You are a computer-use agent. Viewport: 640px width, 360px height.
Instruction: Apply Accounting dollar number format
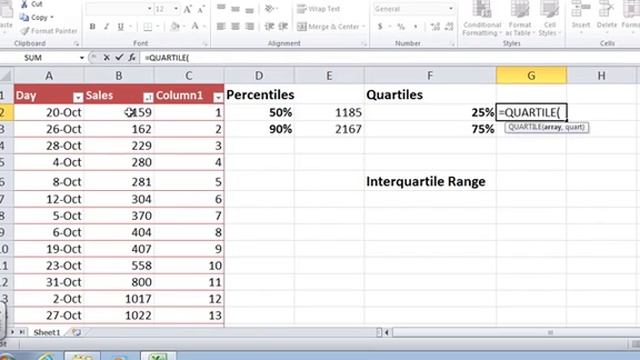pos(380,27)
